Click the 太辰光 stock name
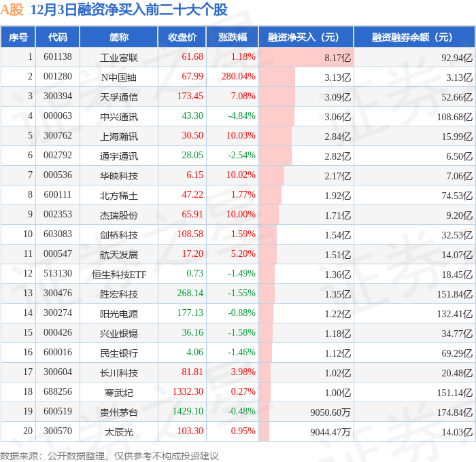This screenshot has width=476, height=462. coord(119,431)
